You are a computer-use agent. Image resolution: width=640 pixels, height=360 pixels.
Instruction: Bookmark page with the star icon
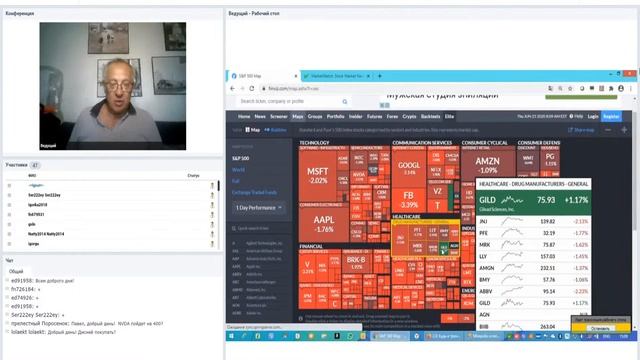pyautogui.click(x=570, y=88)
